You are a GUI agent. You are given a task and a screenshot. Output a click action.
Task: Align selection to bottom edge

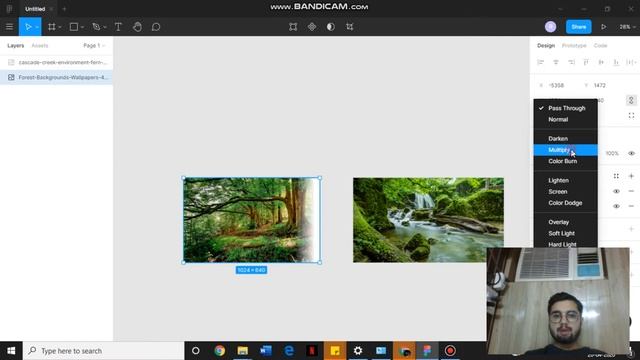(616, 62)
